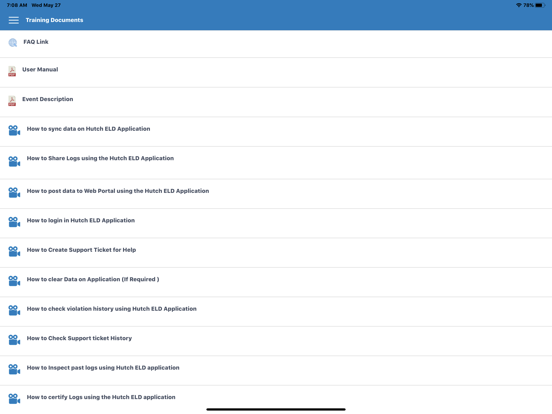
Task: Click the Training Documents header title
Action: (54, 20)
